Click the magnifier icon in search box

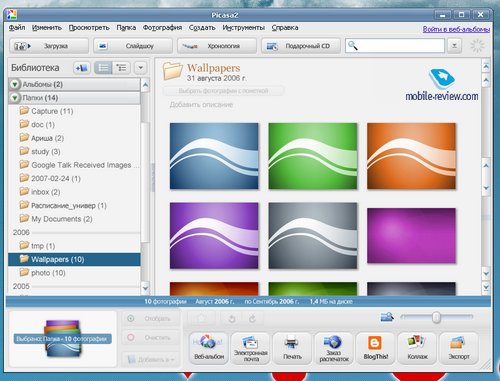pyautogui.click(x=353, y=46)
